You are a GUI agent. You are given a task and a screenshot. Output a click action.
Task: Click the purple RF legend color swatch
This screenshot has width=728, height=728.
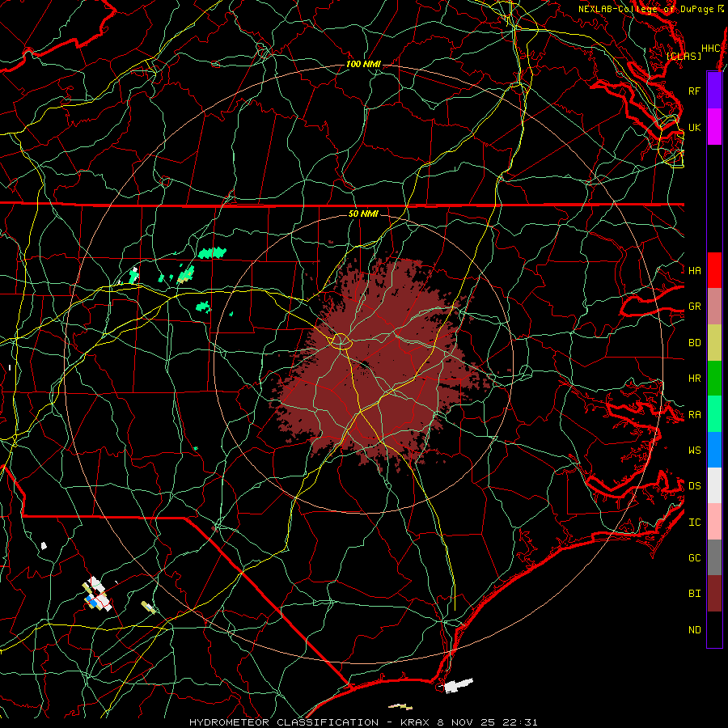click(x=714, y=91)
